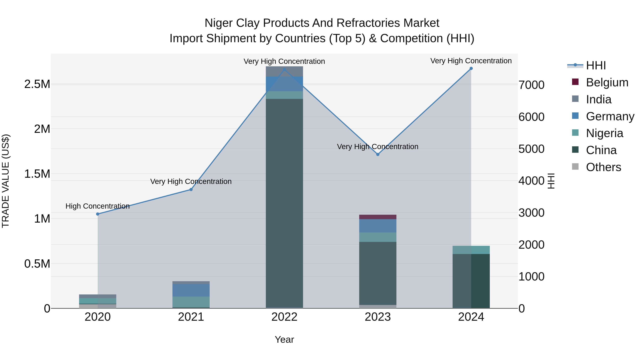The width and height of the screenshot is (644, 362).
Task: Toggle the Germany legend entry
Action: tap(603, 116)
